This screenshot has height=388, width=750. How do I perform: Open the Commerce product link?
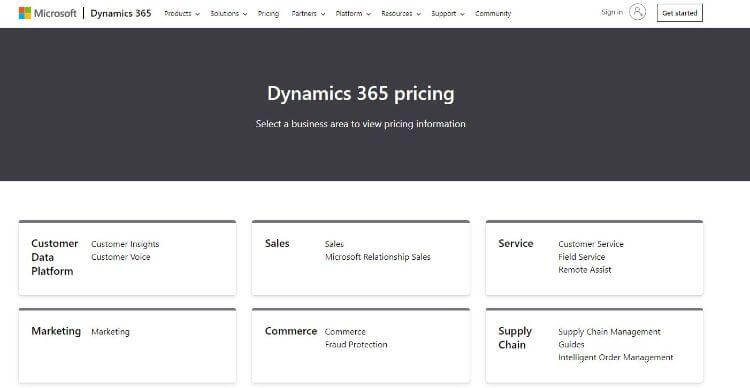(345, 332)
